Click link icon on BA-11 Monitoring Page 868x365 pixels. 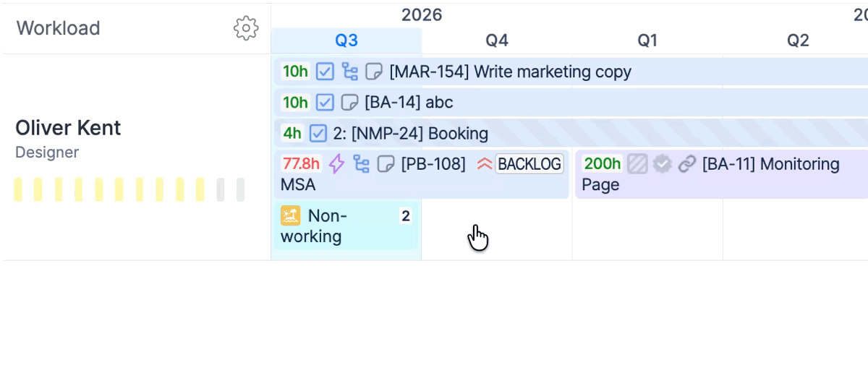click(x=686, y=164)
